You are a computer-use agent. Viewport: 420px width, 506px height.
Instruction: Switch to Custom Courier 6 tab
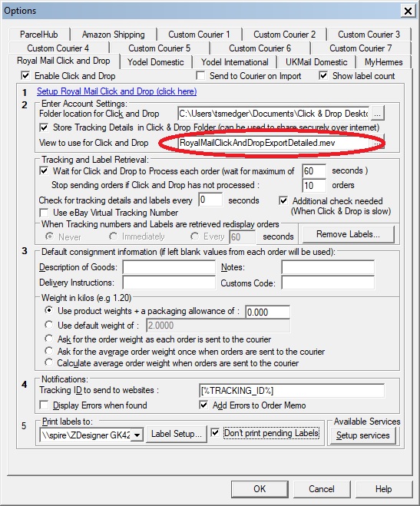pyautogui.click(x=260, y=48)
